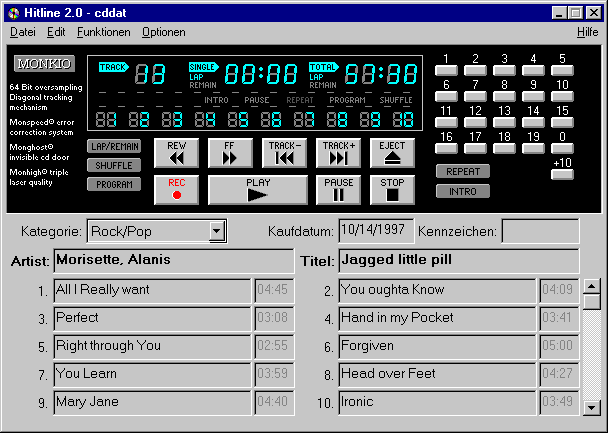Skip back with TRACK- button

tap(284, 153)
